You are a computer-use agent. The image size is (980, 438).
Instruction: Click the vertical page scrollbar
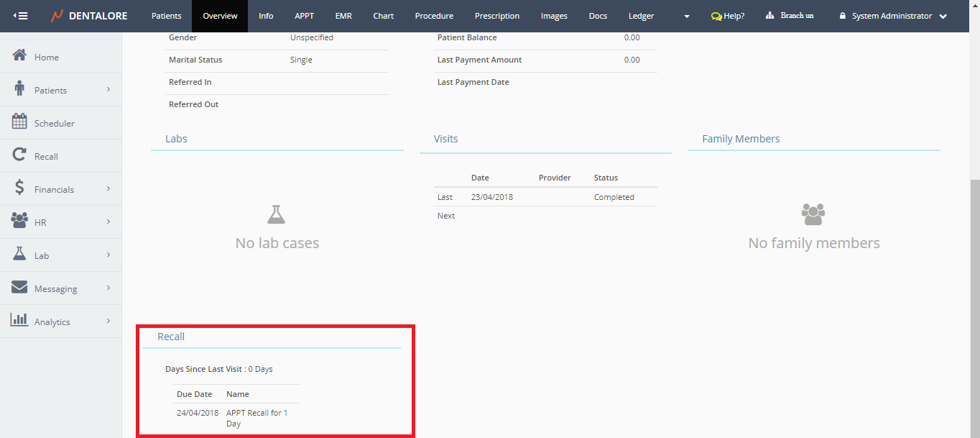tap(974, 288)
